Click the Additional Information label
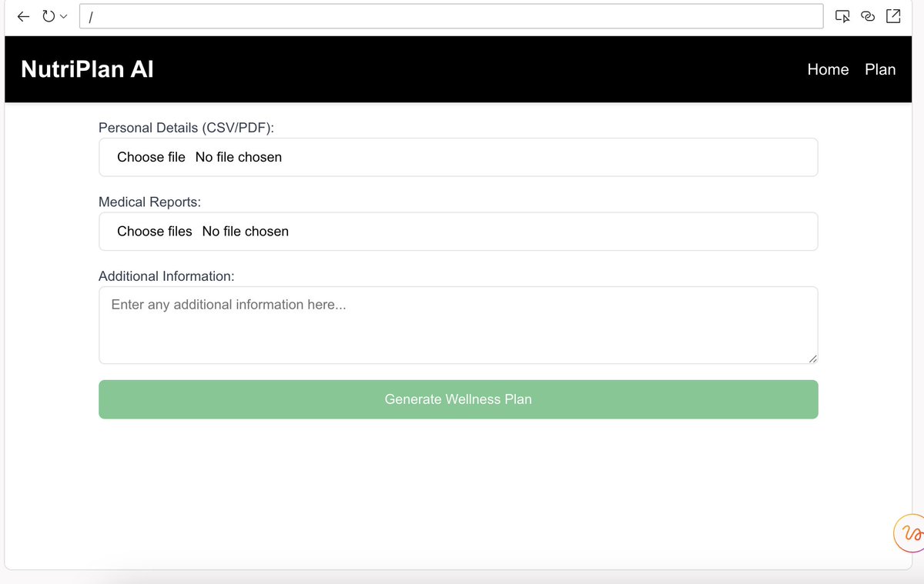 click(166, 276)
